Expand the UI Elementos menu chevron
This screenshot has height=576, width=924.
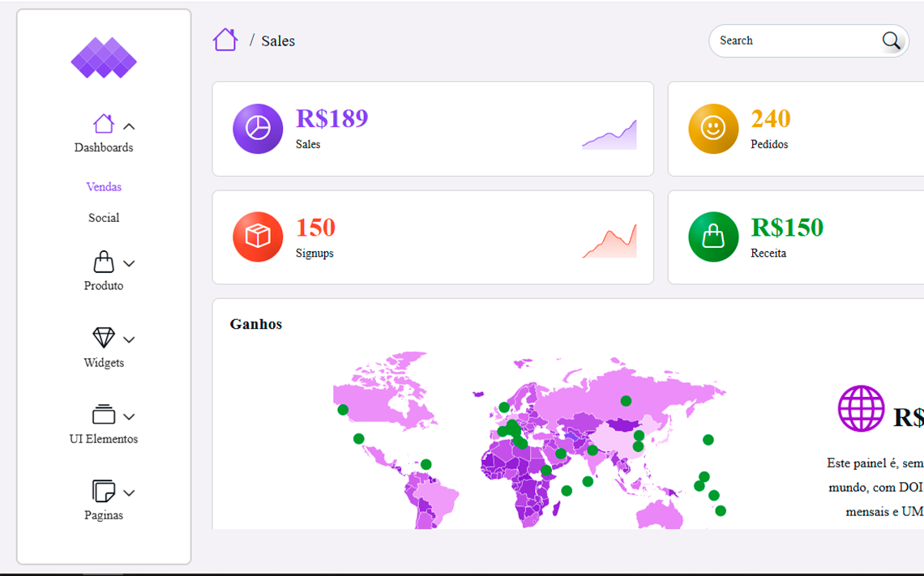[x=129, y=416]
